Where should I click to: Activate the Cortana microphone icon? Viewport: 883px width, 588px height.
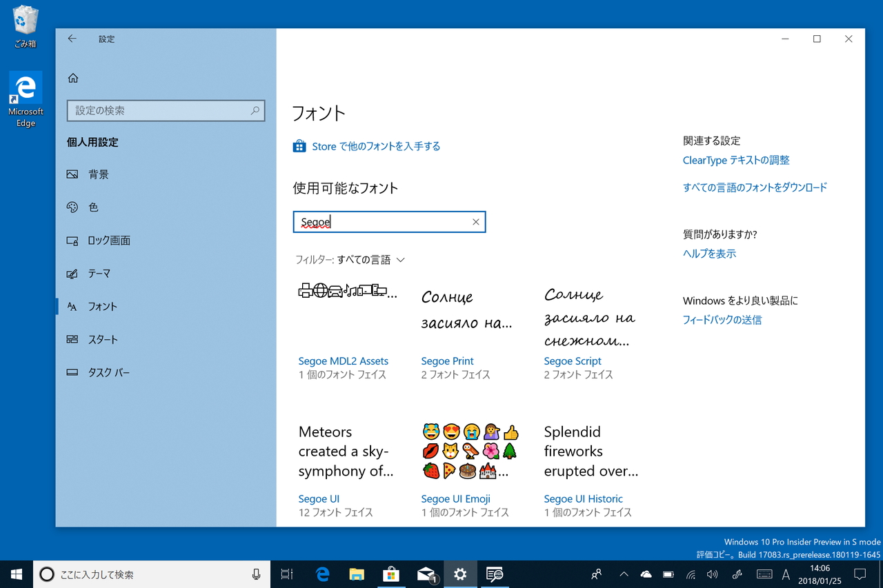[x=256, y=574]
